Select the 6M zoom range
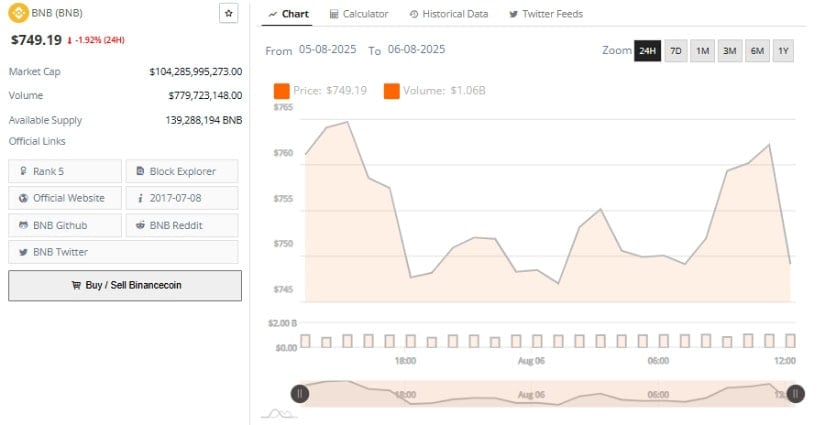 pyautogui.click(x=757, y=51)
